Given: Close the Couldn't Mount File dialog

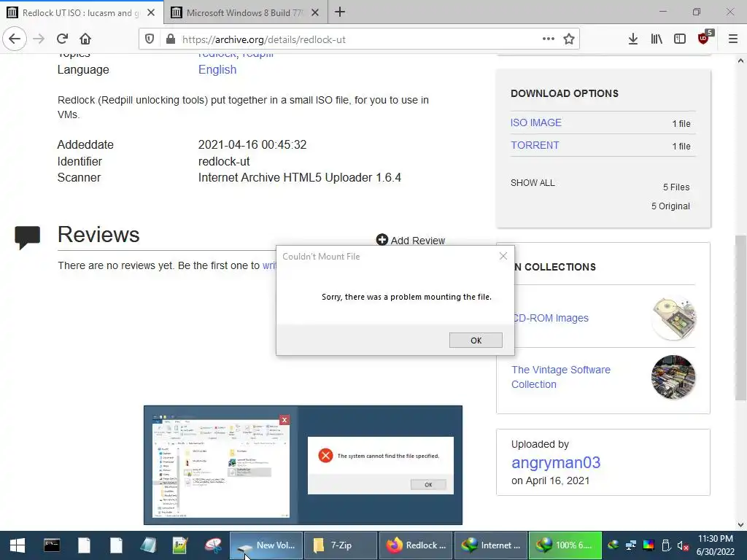Looking at the screenshot, I should pyautogui.click(x=503, y=256).
